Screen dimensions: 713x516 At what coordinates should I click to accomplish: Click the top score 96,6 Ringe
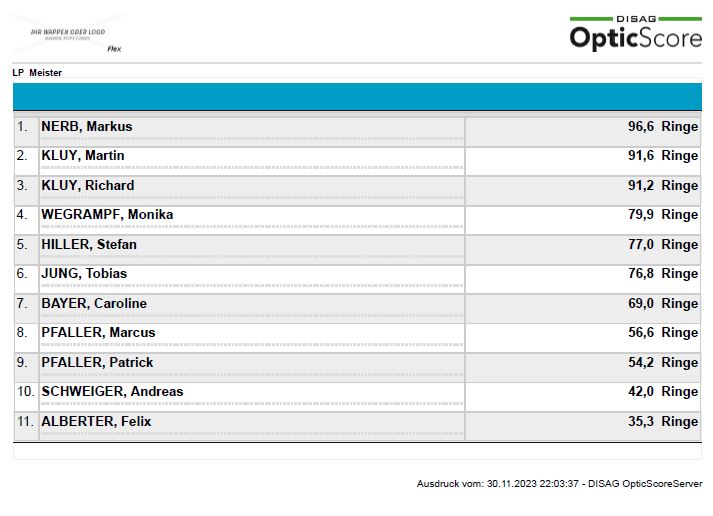click(662, 127)
